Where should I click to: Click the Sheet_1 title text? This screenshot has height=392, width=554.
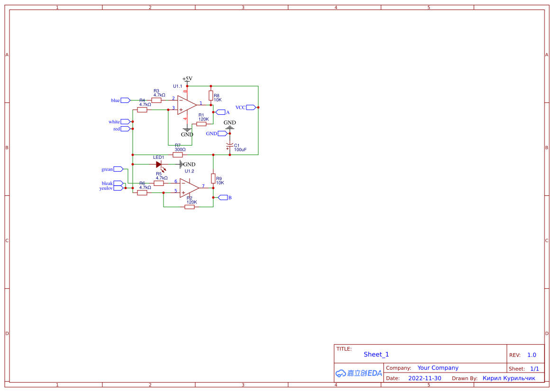(x=376, y=354)
